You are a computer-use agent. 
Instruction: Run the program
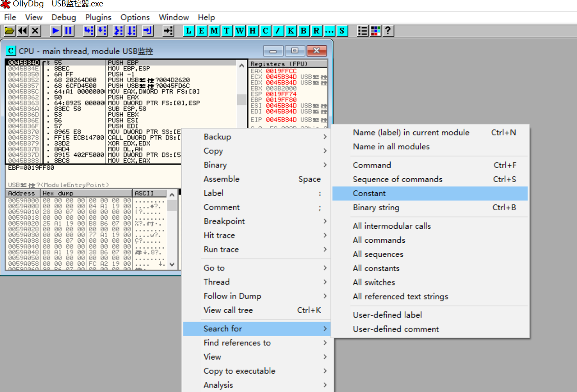tap(55, 31)
